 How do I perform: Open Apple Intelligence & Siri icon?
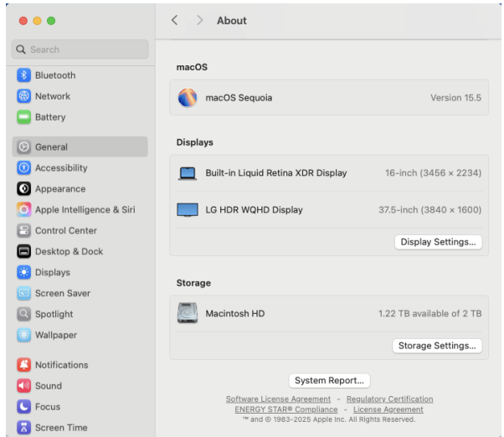tap(23, 209)
